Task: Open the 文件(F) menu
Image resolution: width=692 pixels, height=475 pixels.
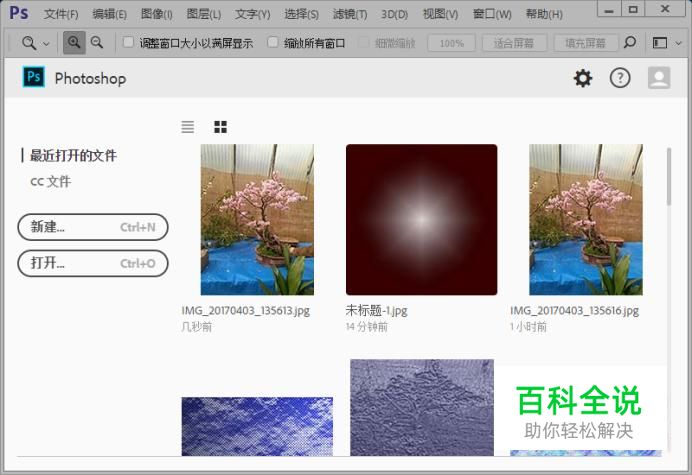Action: click(x=61, y=14)
